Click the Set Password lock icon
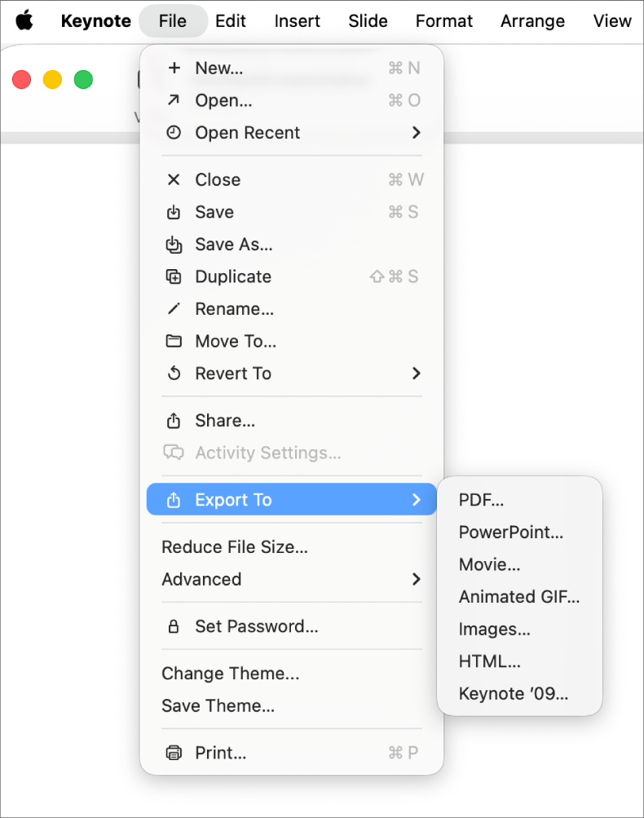 click(174, 626)
